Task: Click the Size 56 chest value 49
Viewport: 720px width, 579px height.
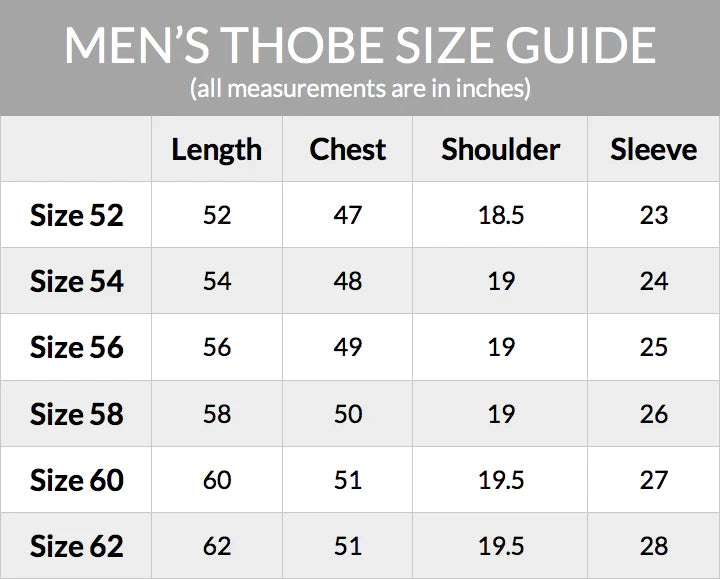Action: click(348, 347)
